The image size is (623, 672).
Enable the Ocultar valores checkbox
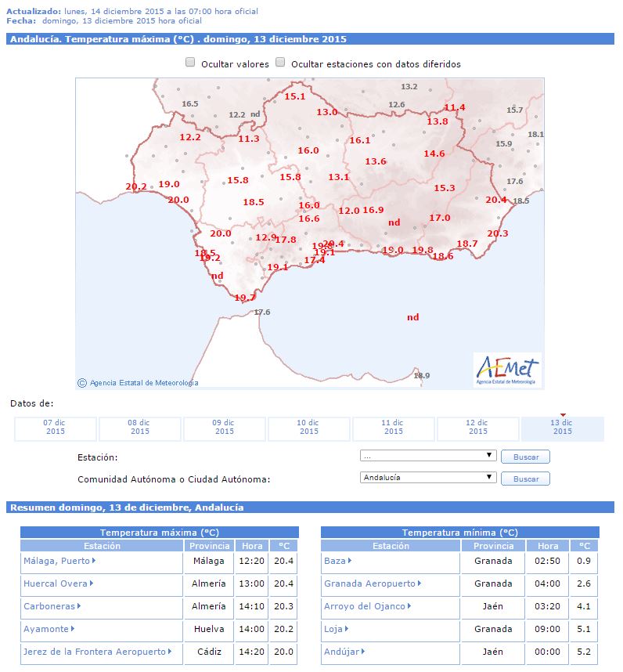pos(190,63)
